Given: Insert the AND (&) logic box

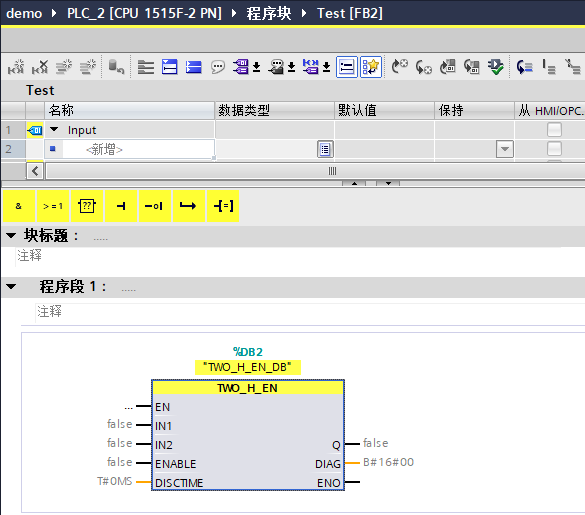Looking at the screenshot, I should [19, 206].
